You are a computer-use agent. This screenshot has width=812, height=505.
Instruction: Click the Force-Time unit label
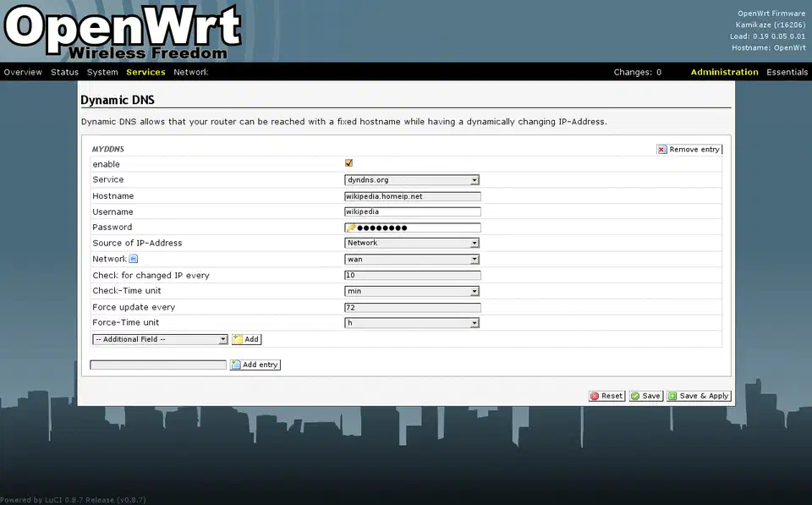pyautogui.click(x=126, y=322)
